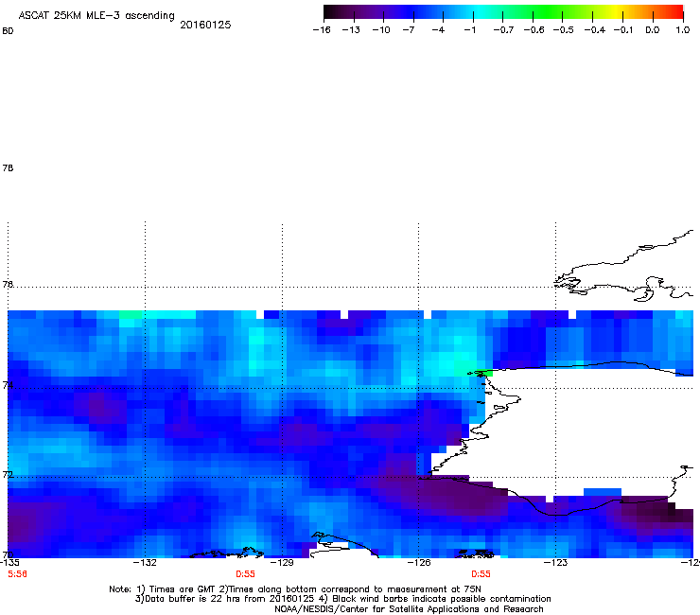Select the -0.7 color scale label
This screenshot has width=700, height=615.
[x=503, y=30]
